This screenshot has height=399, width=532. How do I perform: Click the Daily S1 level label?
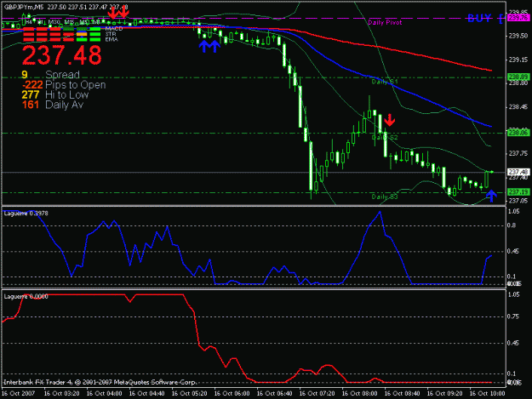click(x=385, y=82)
